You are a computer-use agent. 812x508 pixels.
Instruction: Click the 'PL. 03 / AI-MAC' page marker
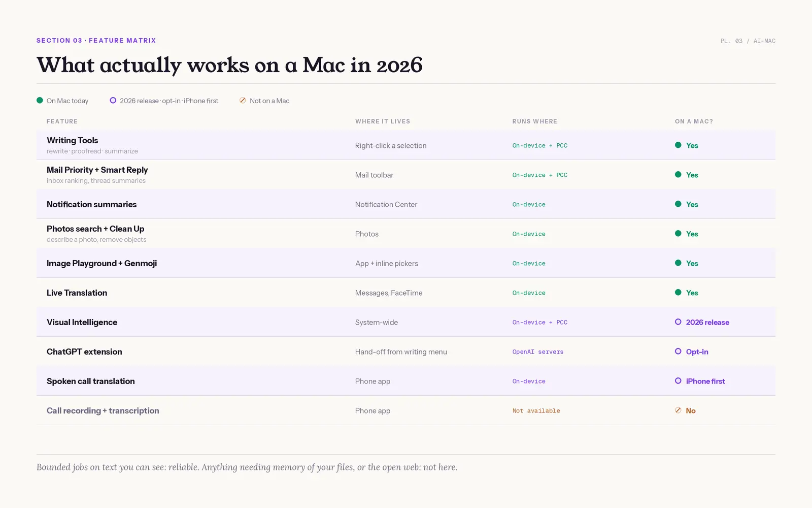(x=748, y=41)
